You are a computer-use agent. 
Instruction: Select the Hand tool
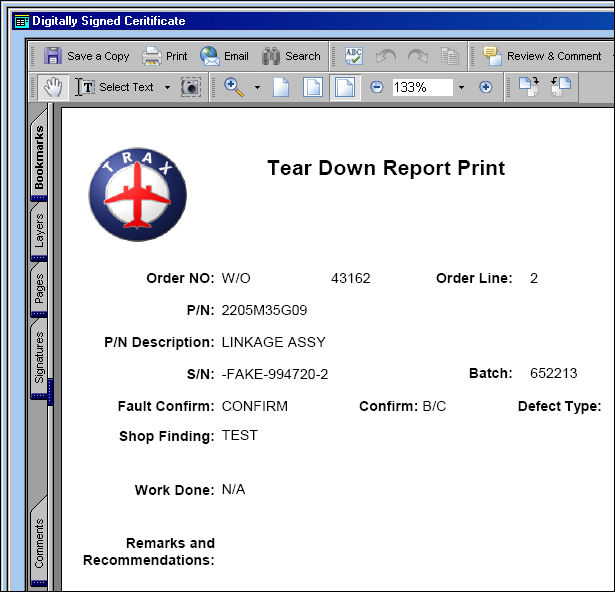[x=53, y=87]
